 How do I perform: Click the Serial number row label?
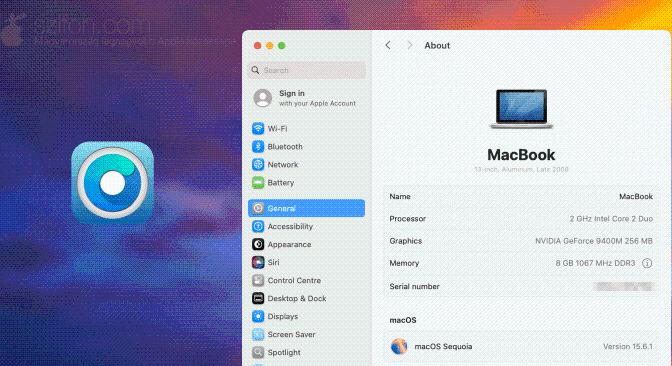pos(414,286)
